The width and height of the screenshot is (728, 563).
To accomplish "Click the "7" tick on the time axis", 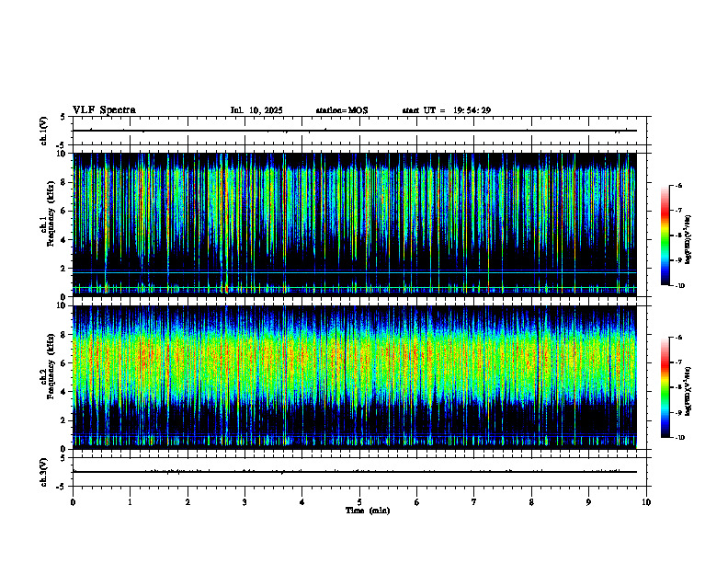I will (474, 502).
